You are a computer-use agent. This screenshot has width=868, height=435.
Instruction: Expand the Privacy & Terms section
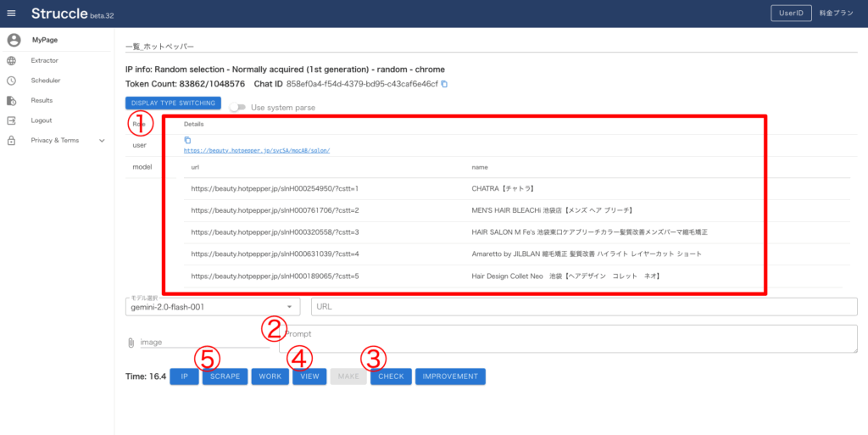click(102, 141)
